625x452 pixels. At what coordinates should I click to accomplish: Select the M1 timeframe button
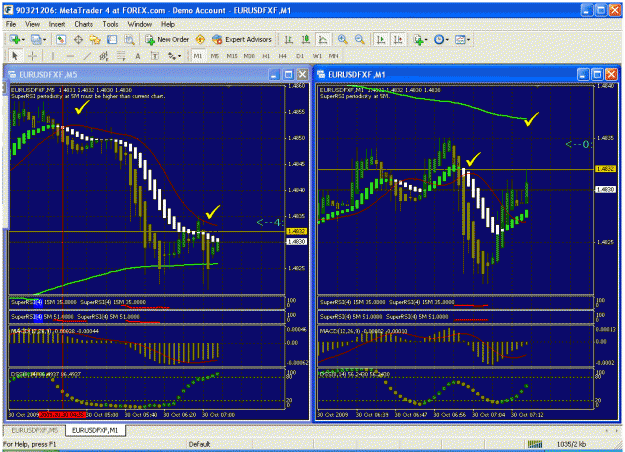tap(198, 56)
